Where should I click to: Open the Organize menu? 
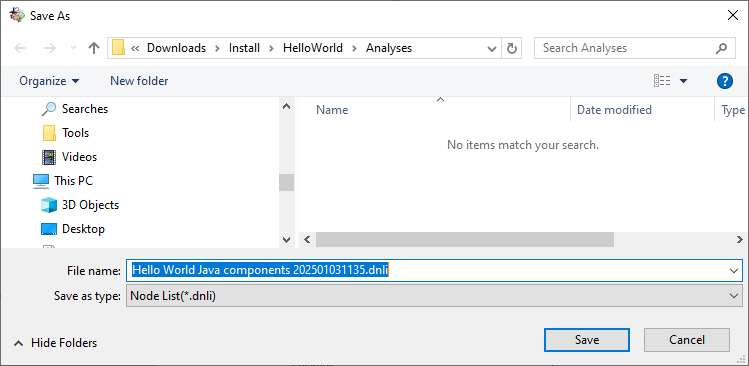coord(49,81)
